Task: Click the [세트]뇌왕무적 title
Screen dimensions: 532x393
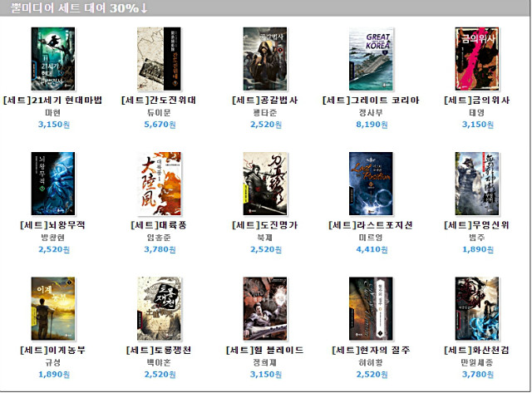Action: (52, 225)
